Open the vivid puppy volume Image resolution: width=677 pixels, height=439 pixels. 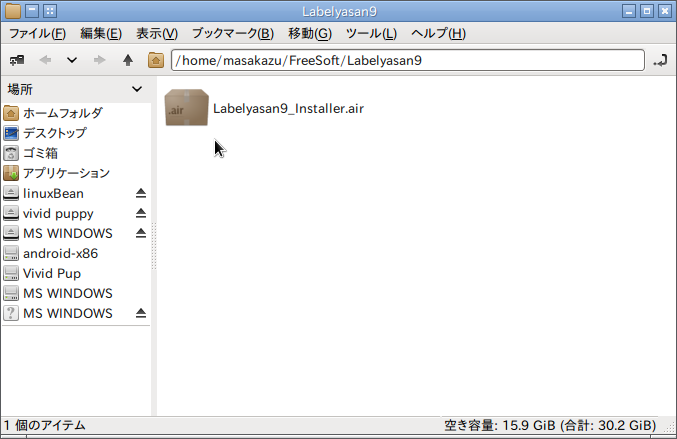[58, 213]
